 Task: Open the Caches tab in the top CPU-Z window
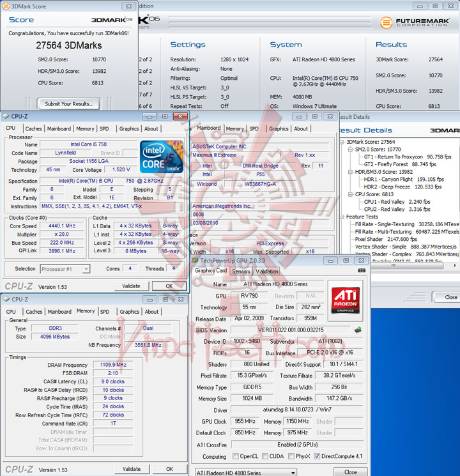(x=33, y=128)
